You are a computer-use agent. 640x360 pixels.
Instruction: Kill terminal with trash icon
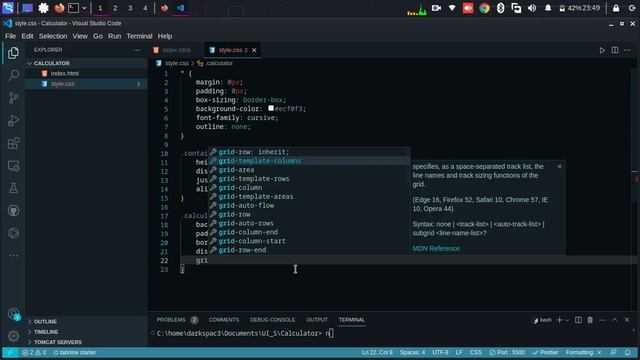coord(590,320)
